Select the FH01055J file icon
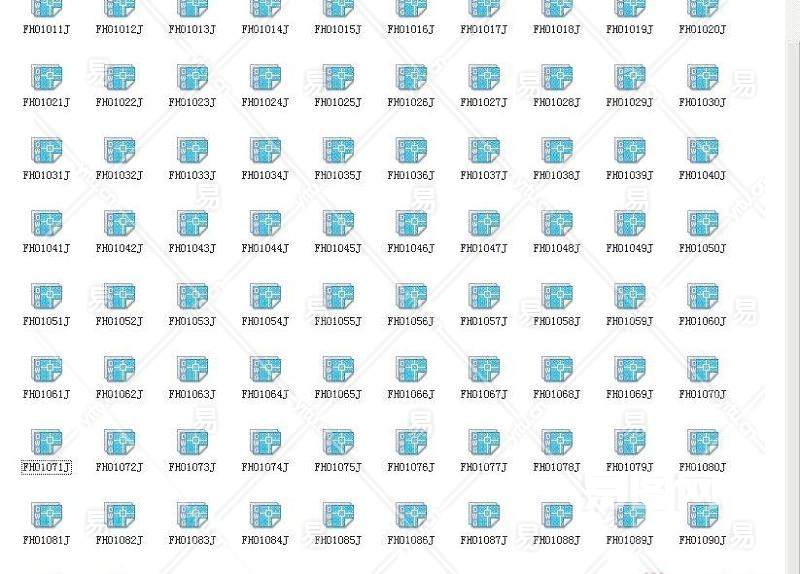Viewport: 800px width, 574px height. (x=338, y=296)
